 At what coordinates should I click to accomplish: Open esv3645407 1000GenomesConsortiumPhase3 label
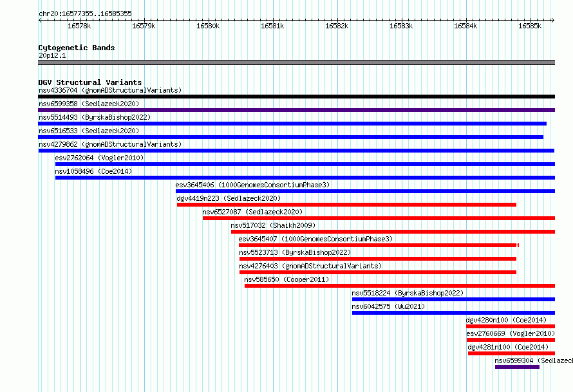315,239
